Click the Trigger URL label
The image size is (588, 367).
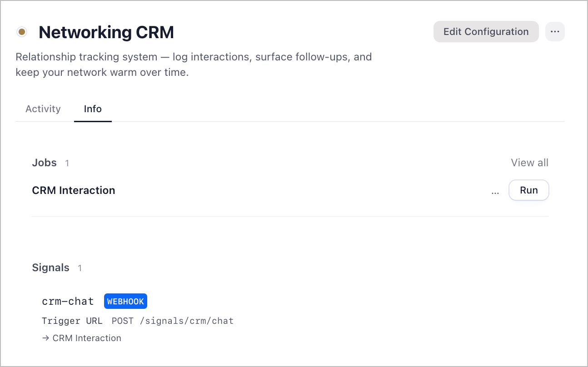point(72,321)
